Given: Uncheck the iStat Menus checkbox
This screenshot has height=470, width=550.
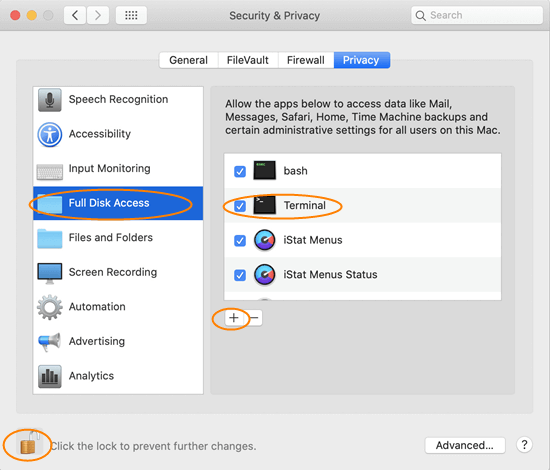Looking at the screenshot, I should click(x=240, y=241).
